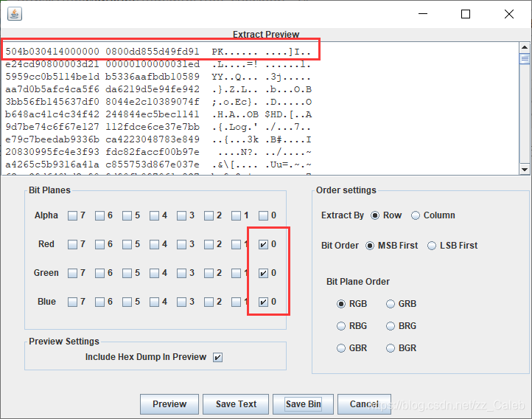
Task: Select BGR bit plane order
Action: (391, 348)
